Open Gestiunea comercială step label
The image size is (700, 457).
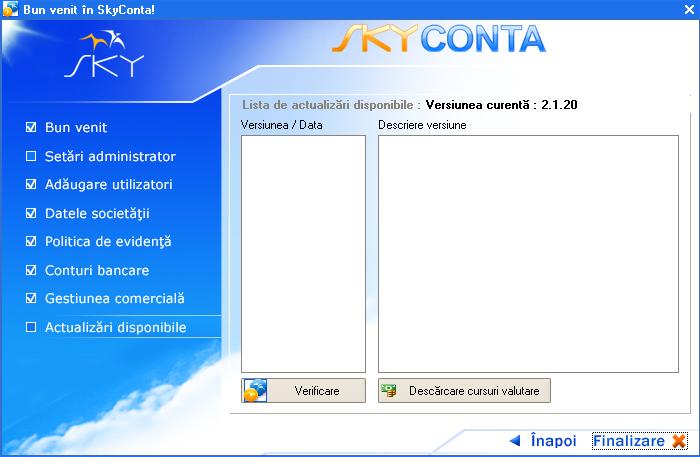click(x=115, y=298)
